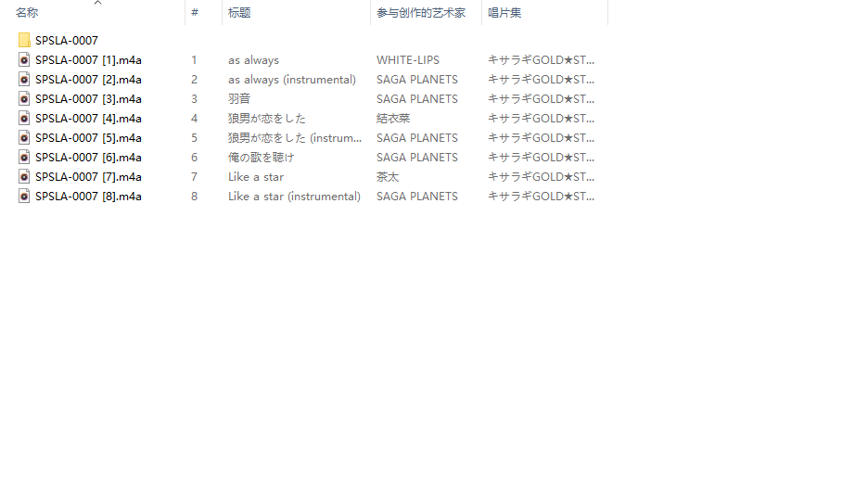Image resolution: width=868 pixels, height=496 pixels.
Task: Click SAGA PLANETS artist in 羽音 row
Action: [417, 98]
